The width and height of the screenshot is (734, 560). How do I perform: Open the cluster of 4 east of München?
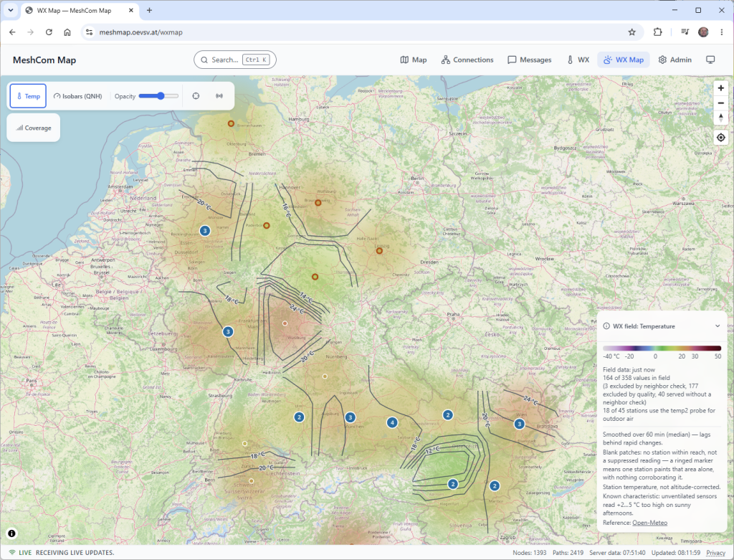(x=392, y=422)
